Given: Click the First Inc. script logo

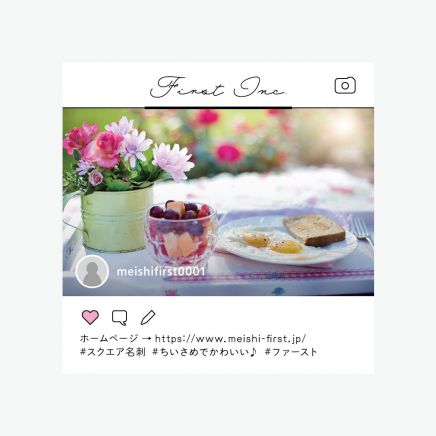Looking at the screenshot, I should click(x=218, y=87).
